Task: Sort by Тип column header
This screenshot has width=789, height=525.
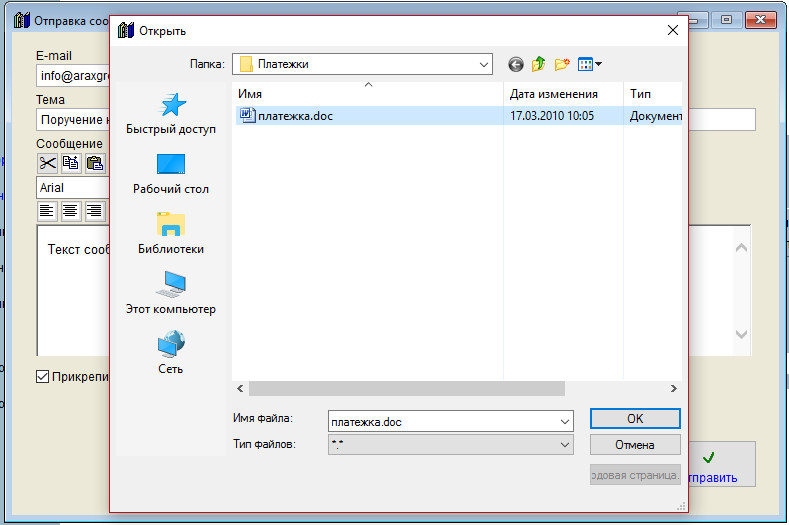Action: pos(653,94)
